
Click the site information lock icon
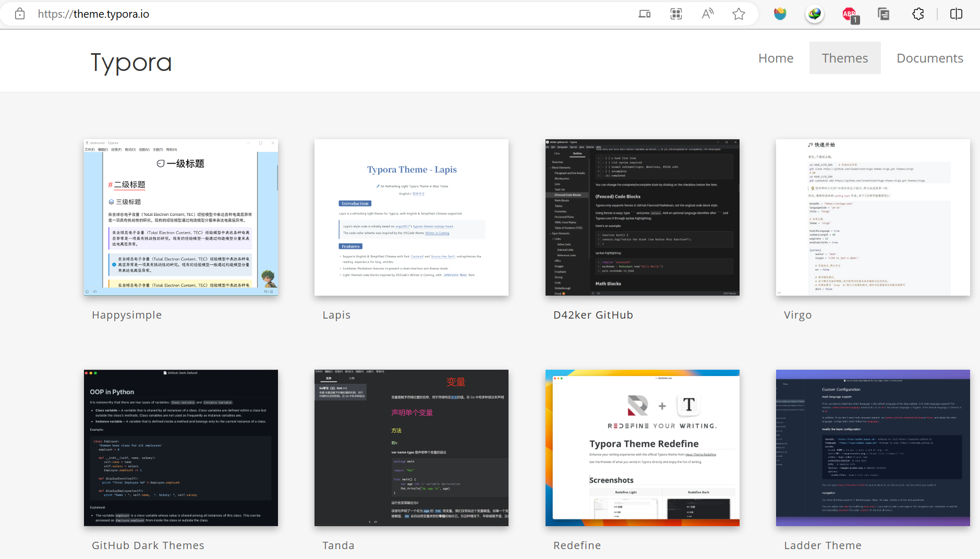(20, 14)
